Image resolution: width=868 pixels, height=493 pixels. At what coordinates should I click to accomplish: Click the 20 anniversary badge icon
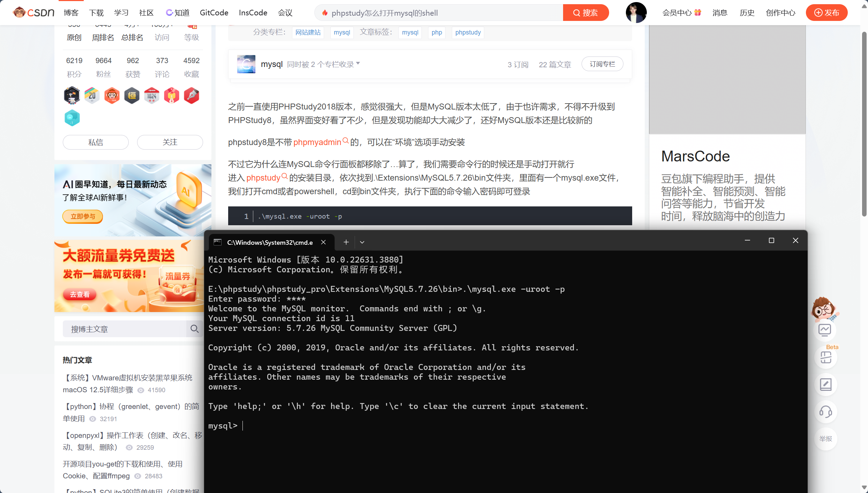coord(92,96)
